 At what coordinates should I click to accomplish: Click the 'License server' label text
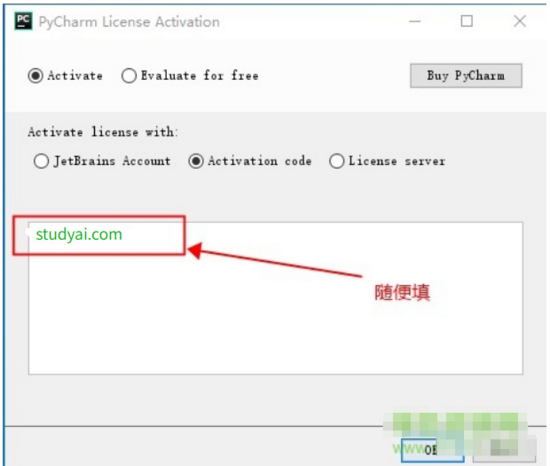point(397,161)
